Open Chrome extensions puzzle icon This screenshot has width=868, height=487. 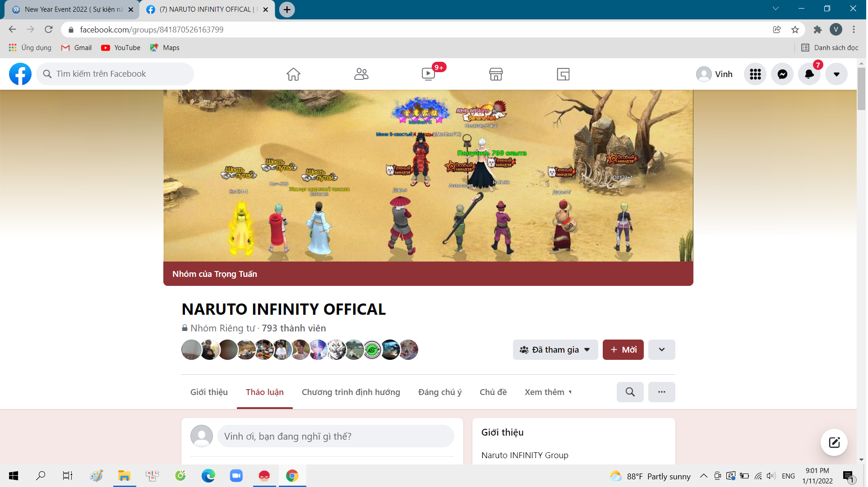click(x=817, y=29)
